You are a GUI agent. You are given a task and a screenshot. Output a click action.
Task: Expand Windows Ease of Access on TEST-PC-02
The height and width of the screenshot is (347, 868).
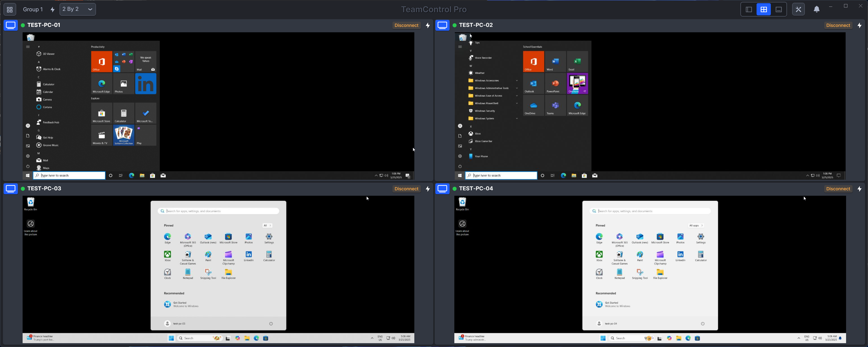pyautogui.click(x=493, y=95)
